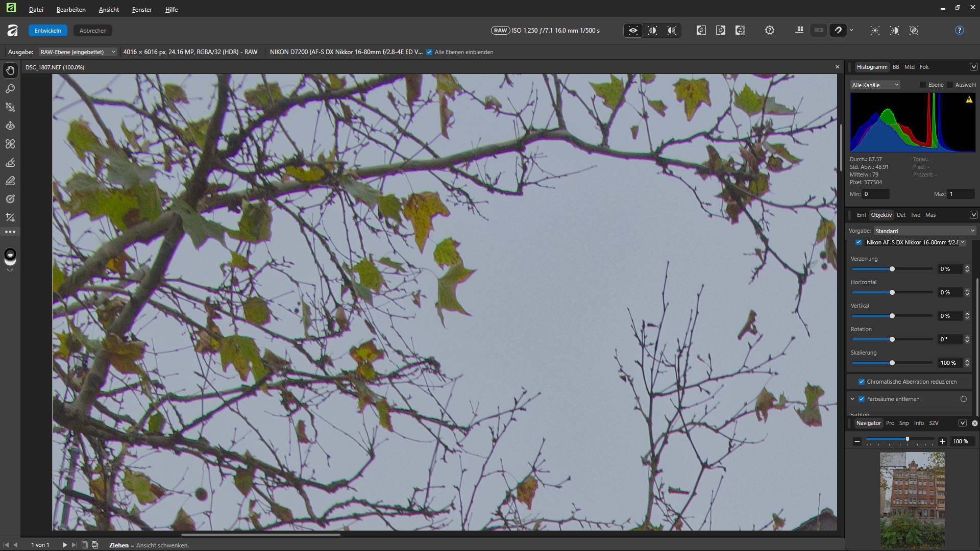The image size is (980, 551).
Task: Uncheck Alle Ebenen einblenden
Action: tap(429, 52)
